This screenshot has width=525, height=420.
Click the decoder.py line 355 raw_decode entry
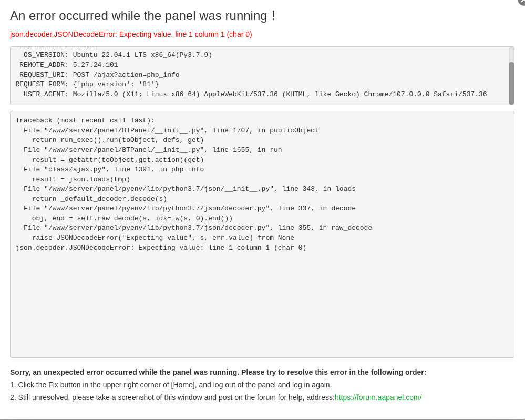[198, 228]
